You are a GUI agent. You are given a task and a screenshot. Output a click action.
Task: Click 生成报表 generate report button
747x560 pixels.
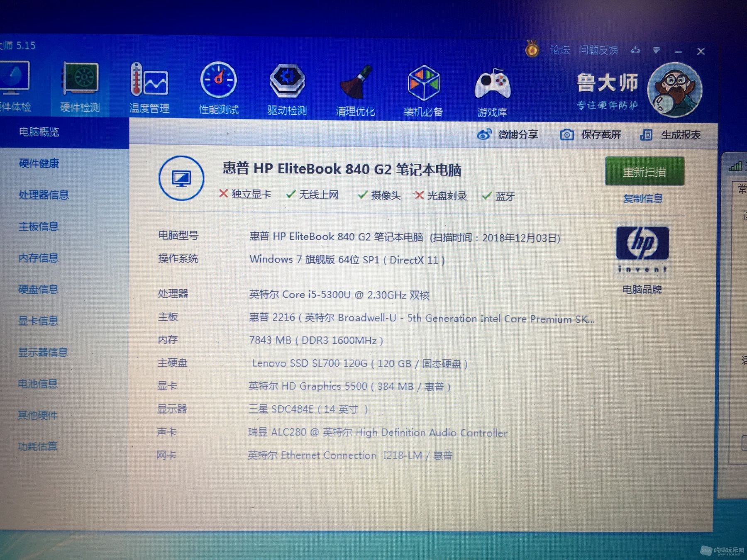click(x=681, y=135)
